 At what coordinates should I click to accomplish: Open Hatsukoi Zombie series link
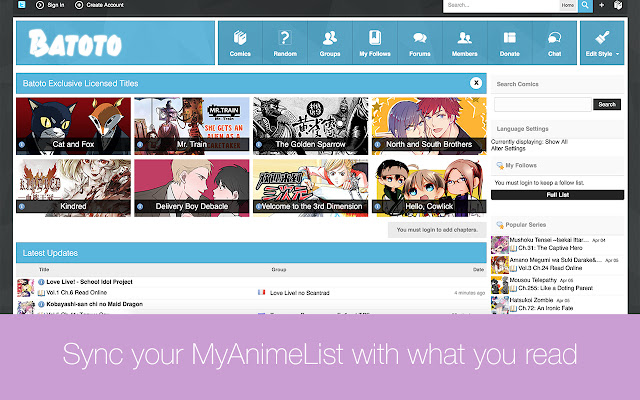[x=531, y=300]
